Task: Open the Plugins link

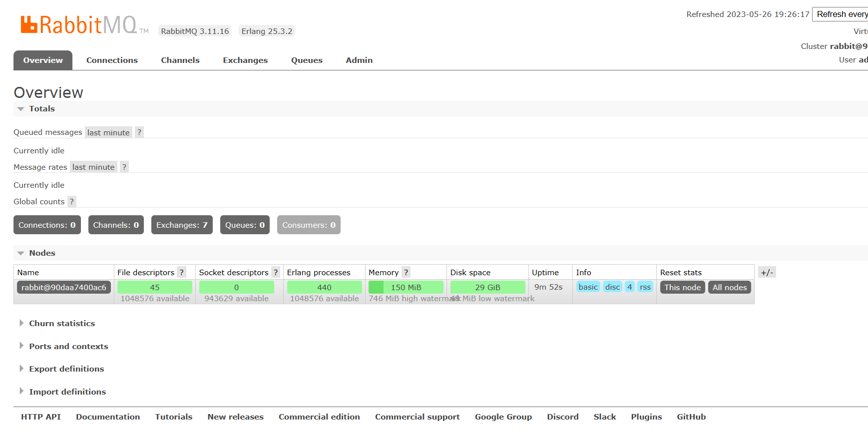Action: click(646, 417)
